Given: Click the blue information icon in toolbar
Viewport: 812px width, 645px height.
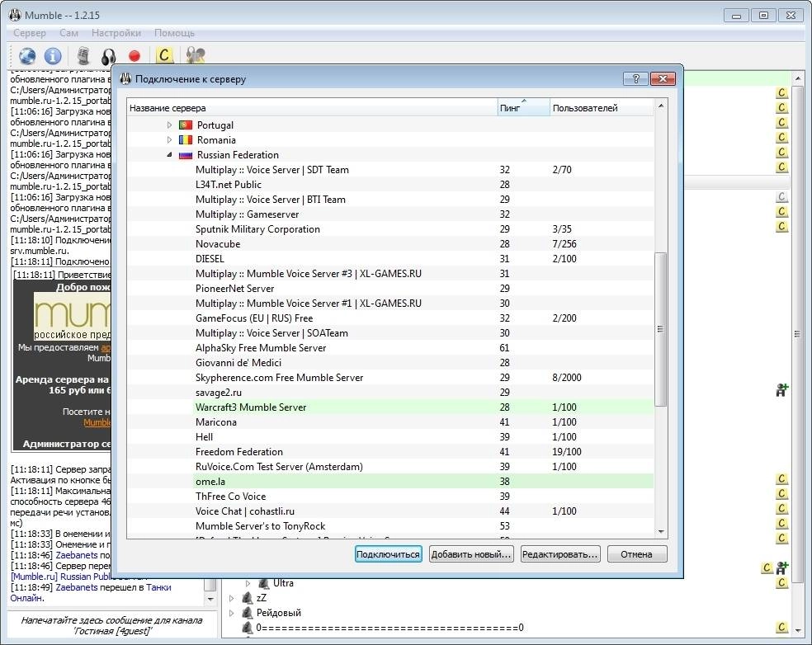Looking at the screenshot, I should click(53, 55).
